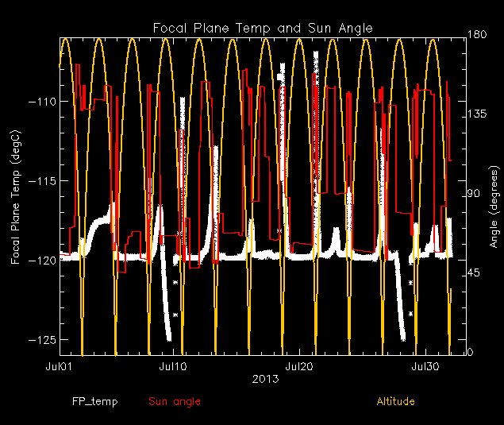Viewport: 504px width, 425px height.
Task: Select the orange 'Altitude' legend entry
Action: click(x=395, y=402)
